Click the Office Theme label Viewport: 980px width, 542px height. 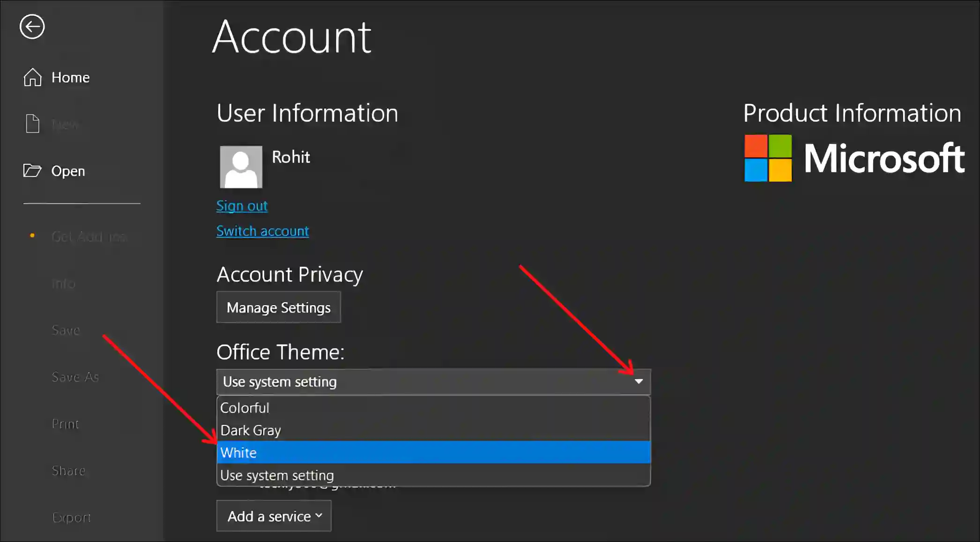tap(280, 352)
